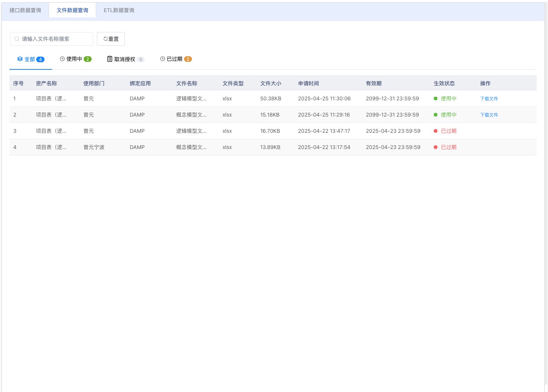
Task: Open the ETL数据查询 tab
Action: [119, 10]
